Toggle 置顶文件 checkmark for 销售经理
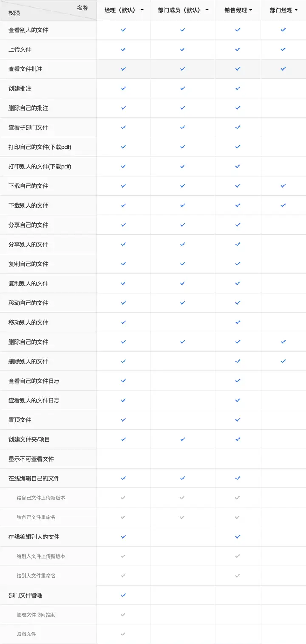Image resolution: width=306 pixels, height=644 pixels. tap(238, 420)
